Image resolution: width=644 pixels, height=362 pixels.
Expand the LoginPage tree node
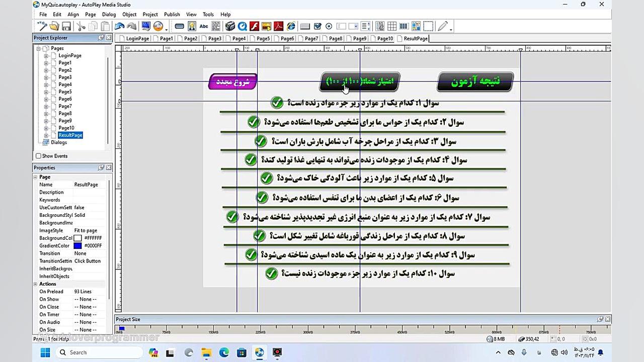46,56
